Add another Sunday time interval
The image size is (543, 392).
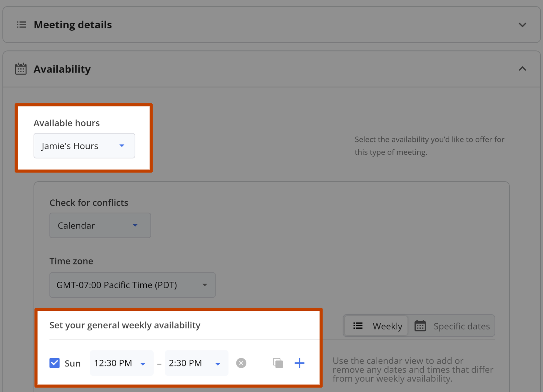pyautogui.click(x=299, y=363)
